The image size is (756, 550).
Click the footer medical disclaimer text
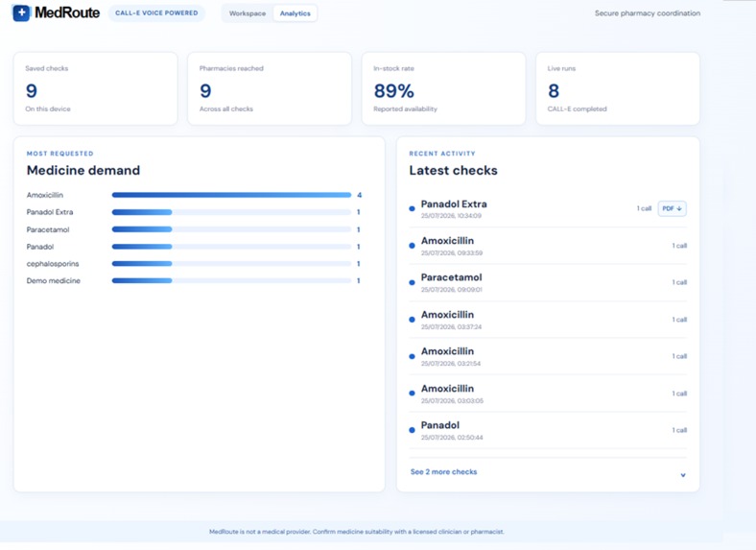[x=357, y=532]
